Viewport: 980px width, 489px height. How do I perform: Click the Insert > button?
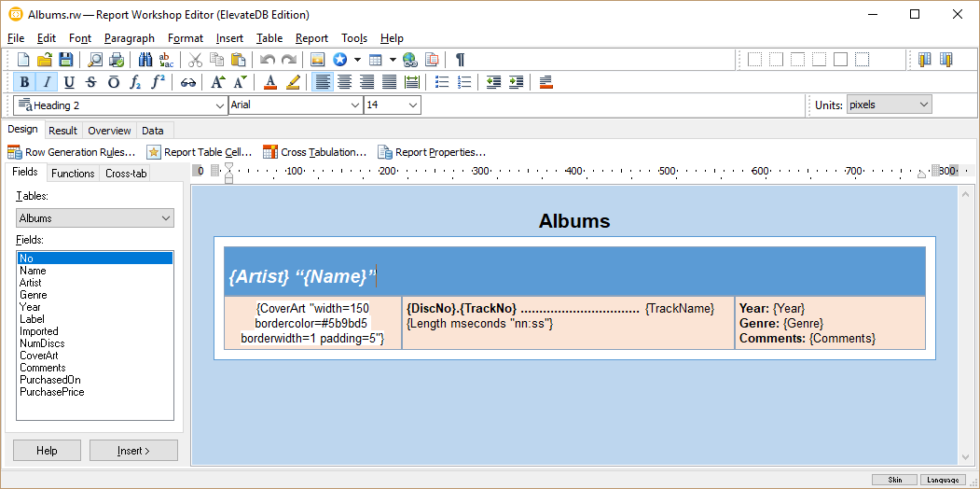tap(133, 450)
